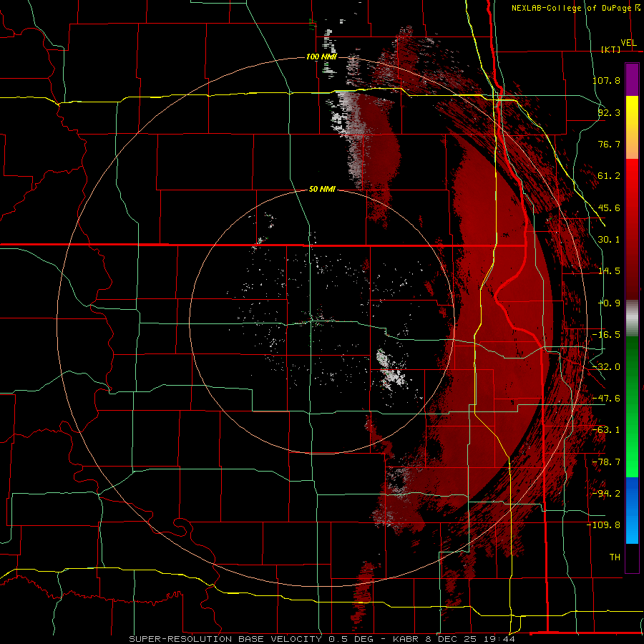Click the -0.9 velocity scale value
Image resolution: width=644 pixels, height=644 pixels.
coord(610,303)
